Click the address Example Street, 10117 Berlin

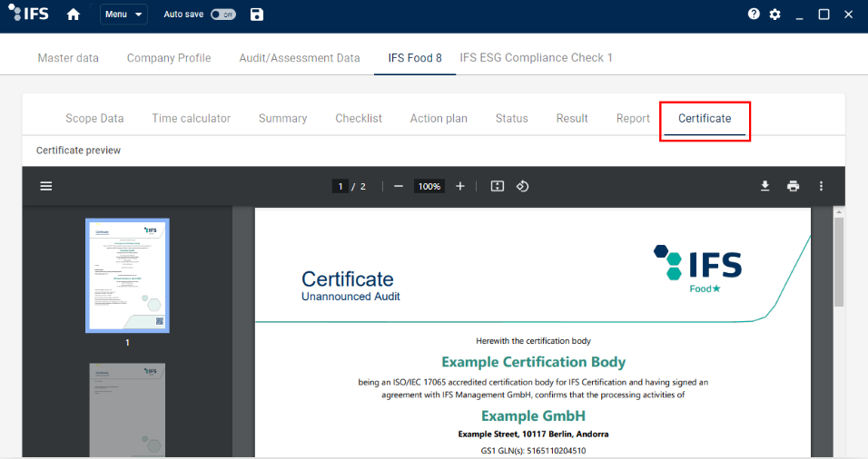(x=533, y=435)
